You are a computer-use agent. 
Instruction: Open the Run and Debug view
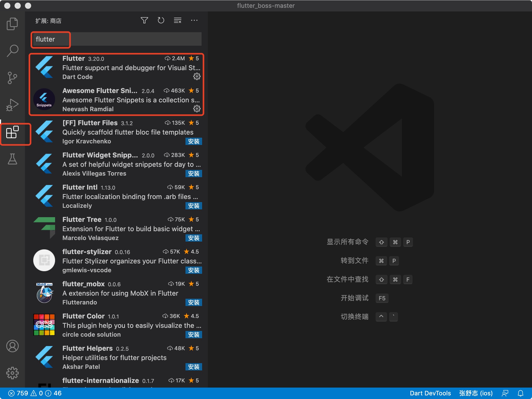point(12,105)
